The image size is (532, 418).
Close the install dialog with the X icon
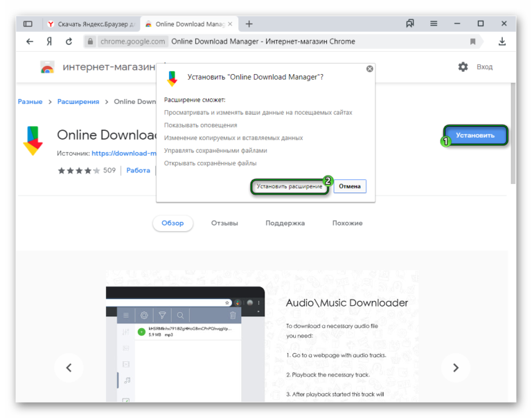370,69
